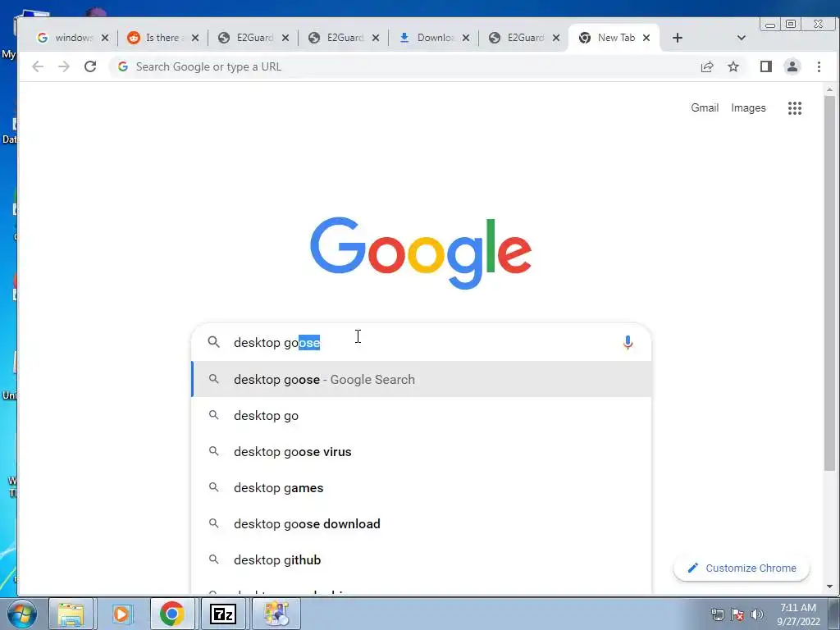
Task: Choose 'desktop games' suggestion
Action: [x=422, y=487]
